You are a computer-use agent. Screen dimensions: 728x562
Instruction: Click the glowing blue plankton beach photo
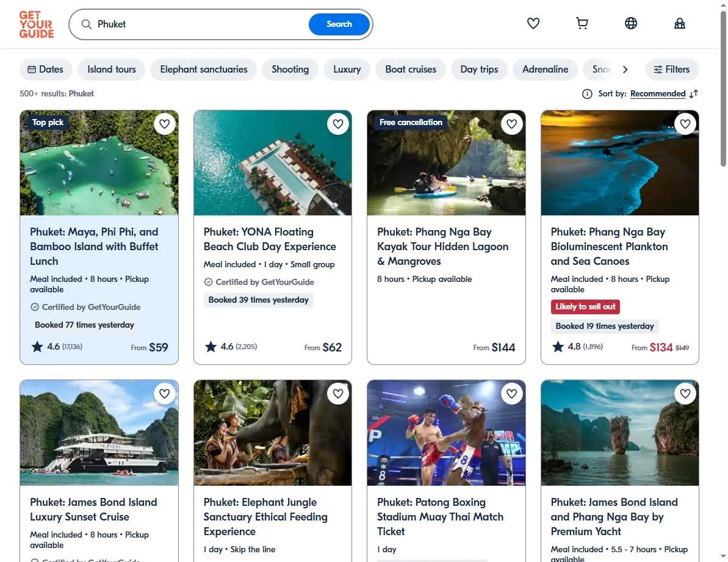coord(620,163)
